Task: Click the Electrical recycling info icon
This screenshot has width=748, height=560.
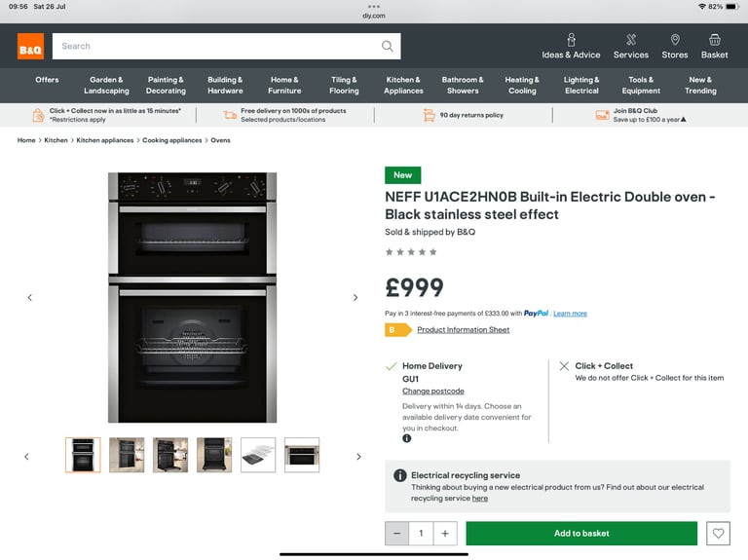Action: coord(399,475)
